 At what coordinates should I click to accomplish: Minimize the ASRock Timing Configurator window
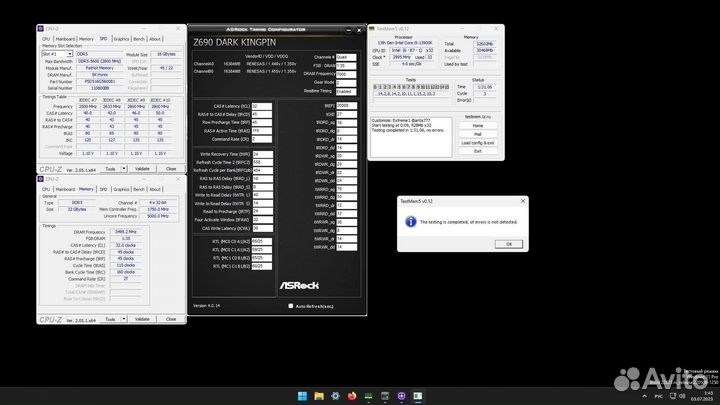[349, 30]
